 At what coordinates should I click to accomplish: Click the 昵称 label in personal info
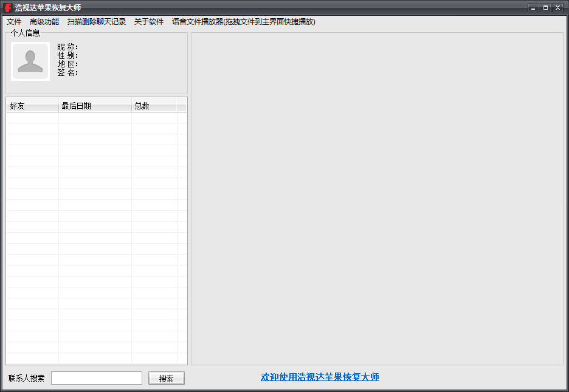click(x=67, y=47)
